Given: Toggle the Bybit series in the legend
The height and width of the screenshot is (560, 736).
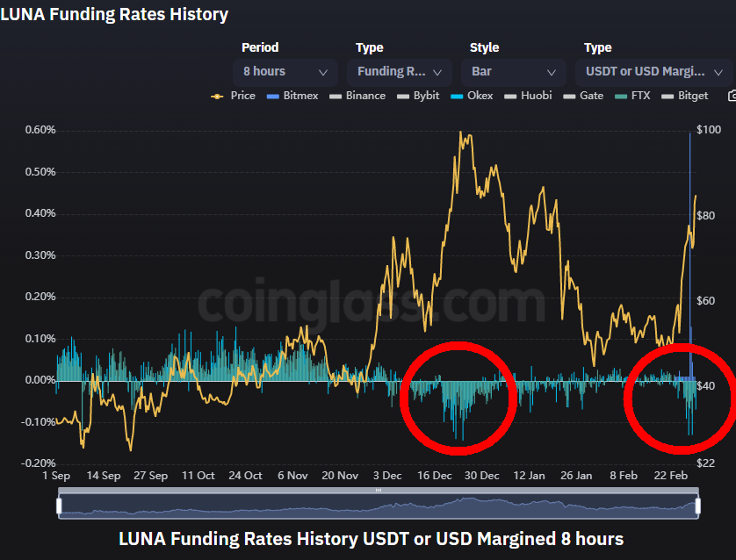Looking at the screenshot, I should pyautogui.click(x=418, y=96).
